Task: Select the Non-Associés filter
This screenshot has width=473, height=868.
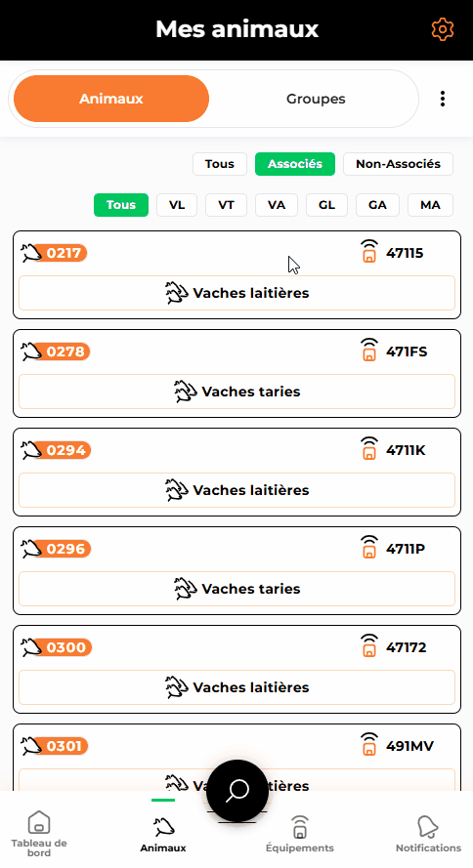Action: coord(398,164)
